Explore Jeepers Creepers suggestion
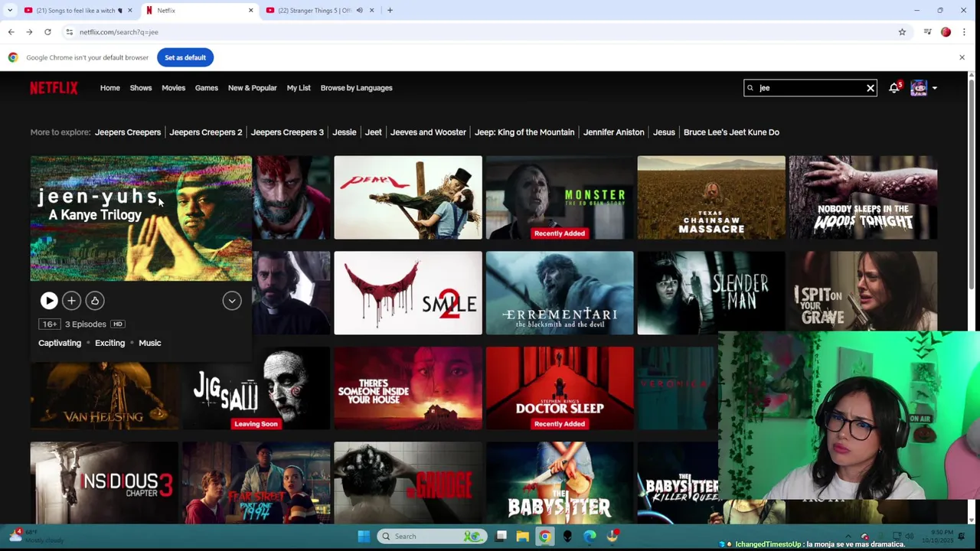980x551 pixels. pyautogui.click(x=128, y=132)
